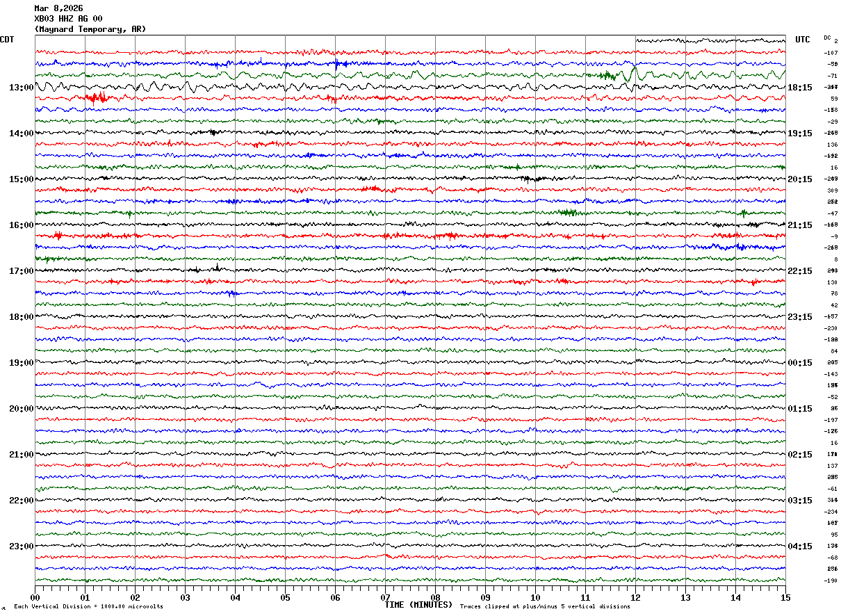Click the 18:15 UTC time label
Screen dimensions: 841x616
pyautogui.click(x=800, y=88)
